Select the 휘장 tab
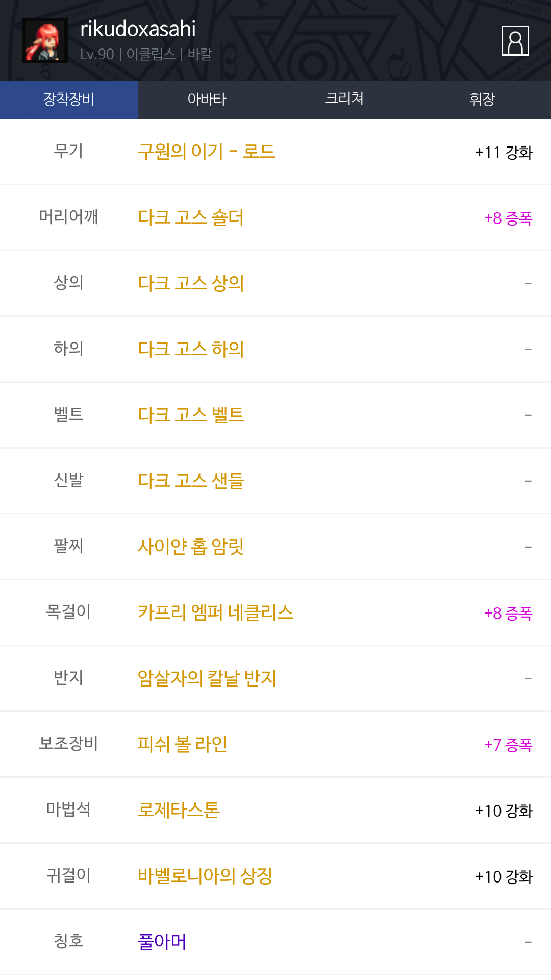The width and height of the screenshot is (551, 980). [482, 100]
